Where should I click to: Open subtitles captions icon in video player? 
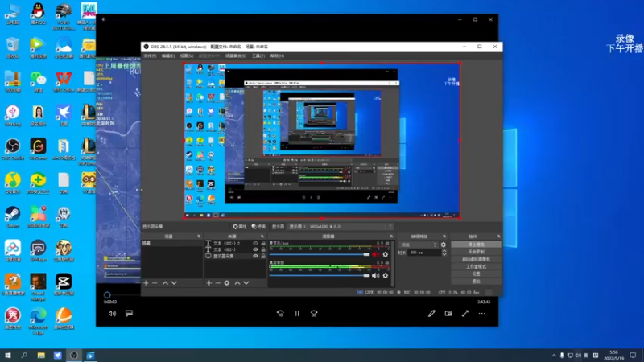129,313
